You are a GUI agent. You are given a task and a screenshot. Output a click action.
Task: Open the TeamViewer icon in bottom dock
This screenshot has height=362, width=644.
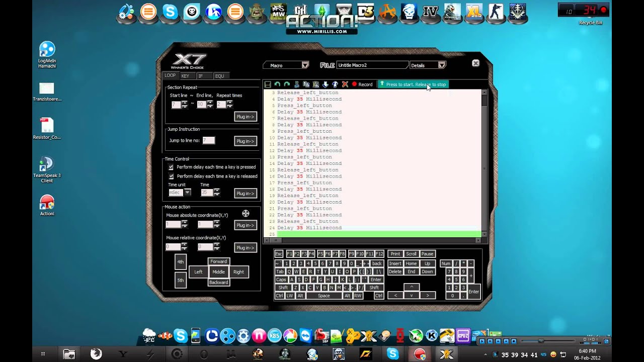[305, 335]
